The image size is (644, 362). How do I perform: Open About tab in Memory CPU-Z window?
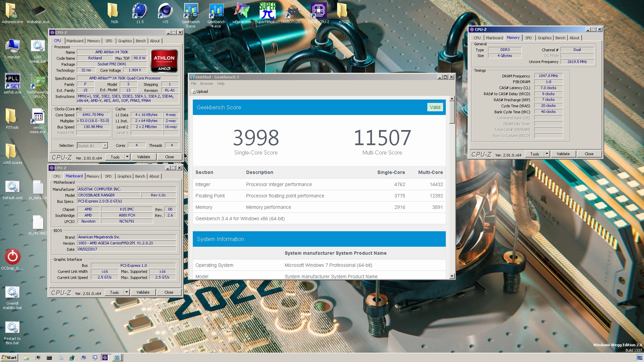coord(574,38)
